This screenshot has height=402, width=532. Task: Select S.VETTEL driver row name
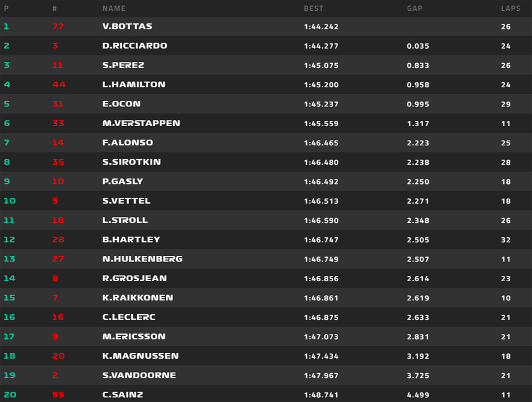coord(126,201)
